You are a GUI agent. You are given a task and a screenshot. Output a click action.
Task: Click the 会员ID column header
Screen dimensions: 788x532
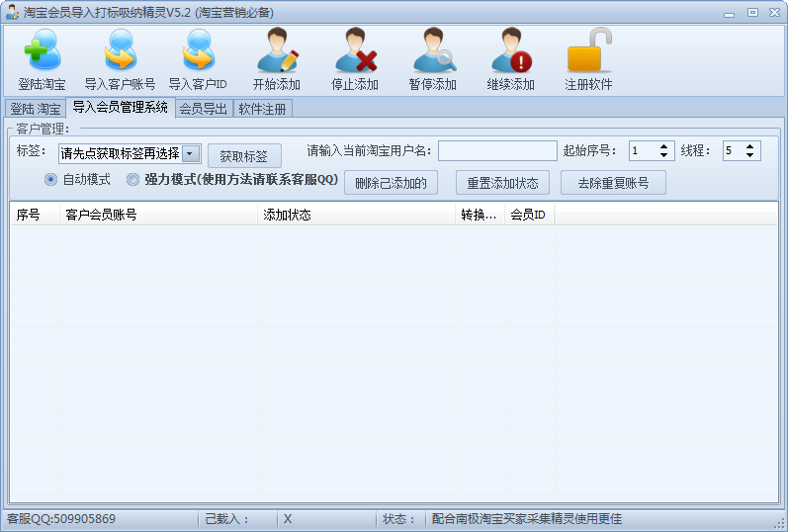530,215
